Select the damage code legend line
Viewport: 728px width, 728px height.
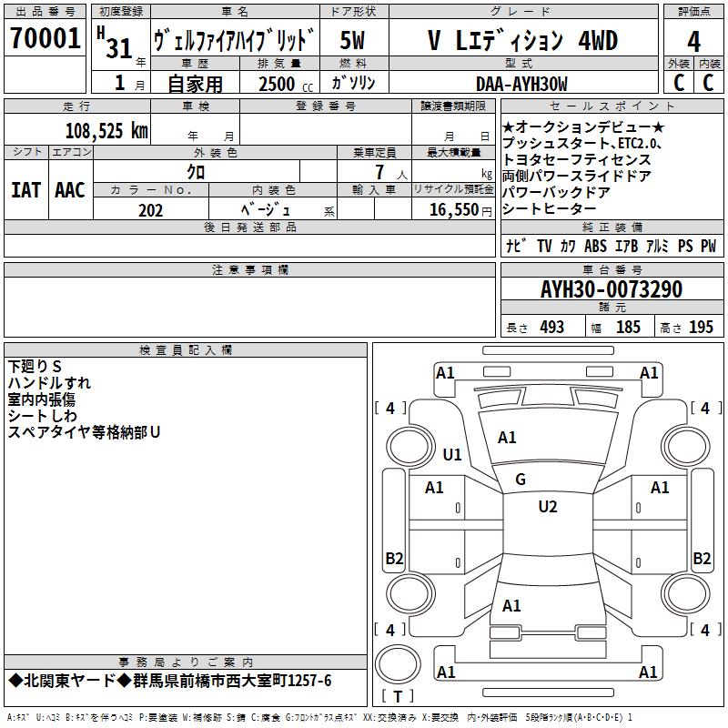point(319,718)
